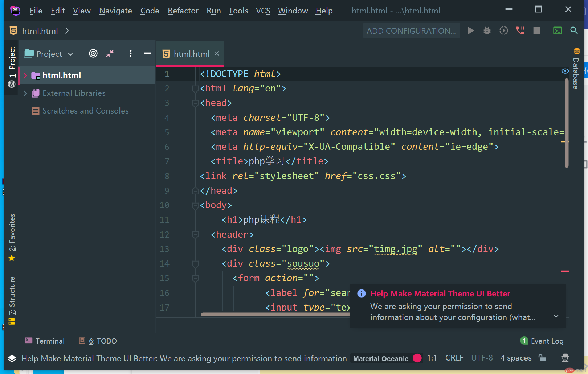
Task: Toggle the eye inspection icon in editor
Action: pos(565,71)
